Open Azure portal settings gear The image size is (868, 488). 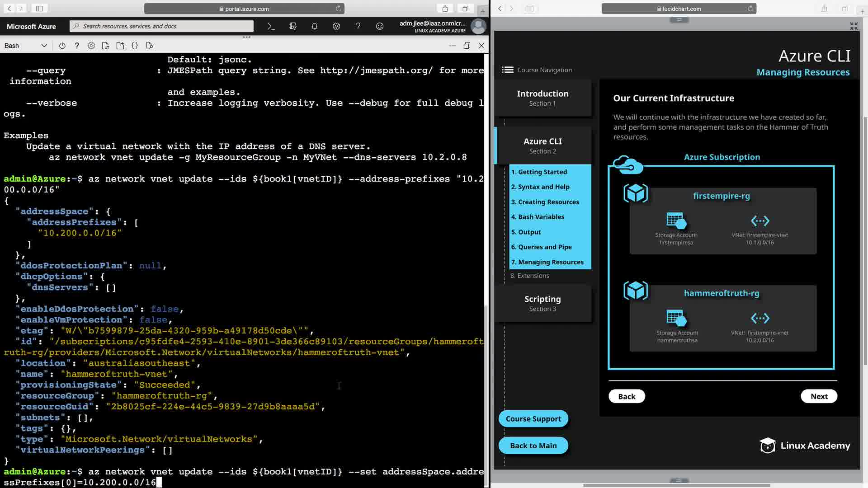(336, 26)
